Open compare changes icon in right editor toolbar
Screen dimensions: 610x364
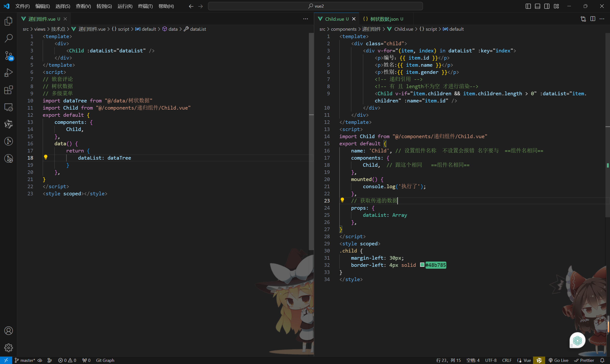coord(583,19)
